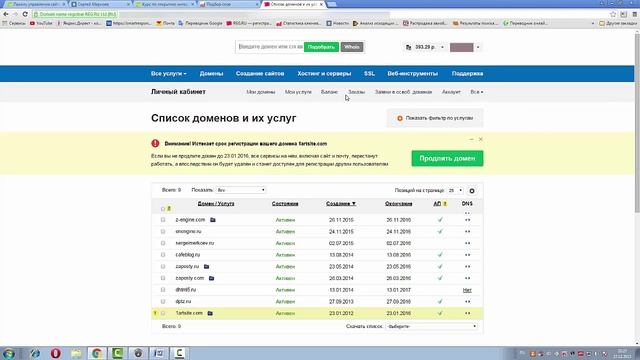This screenshot has height=360, width=640.
Task: Click Windows Start button
Action: tap(9, 353)
